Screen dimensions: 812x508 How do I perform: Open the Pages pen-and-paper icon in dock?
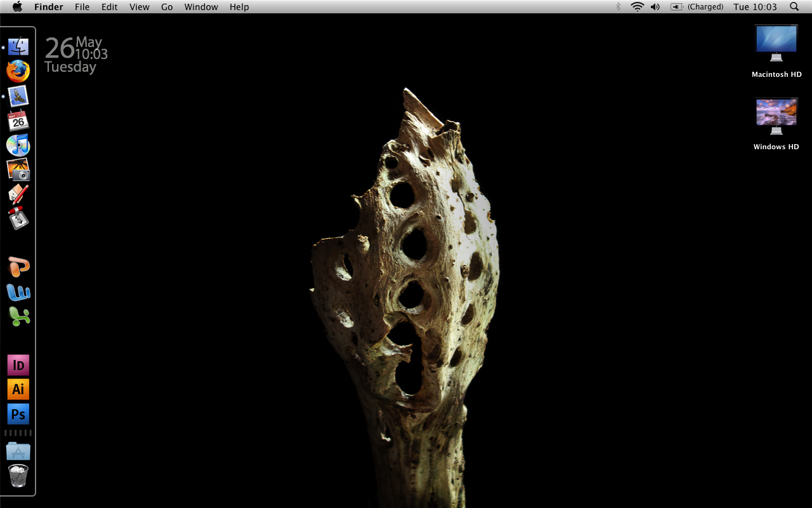18,194
